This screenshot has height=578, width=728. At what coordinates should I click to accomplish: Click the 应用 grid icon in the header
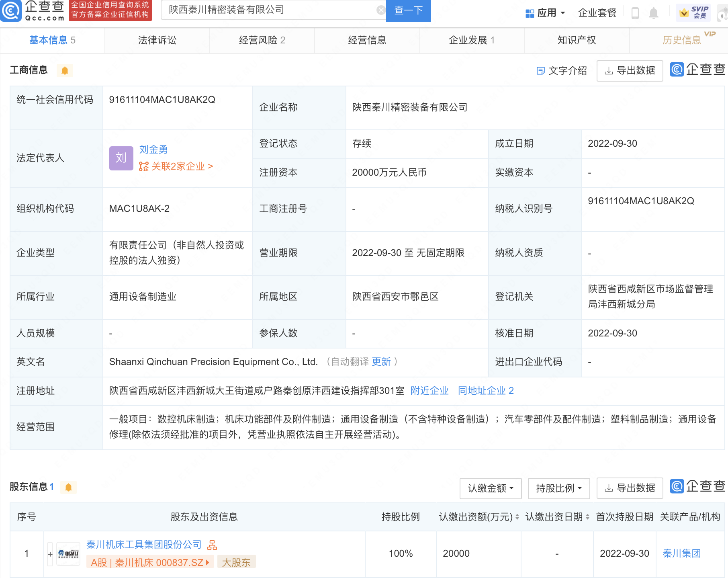pyautogui.click(x=530, y=13)
